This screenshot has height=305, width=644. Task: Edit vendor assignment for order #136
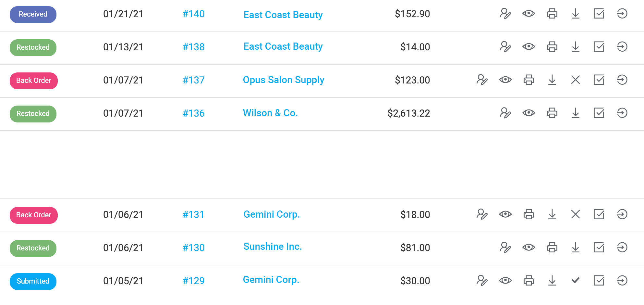click(x=505, y=113)
